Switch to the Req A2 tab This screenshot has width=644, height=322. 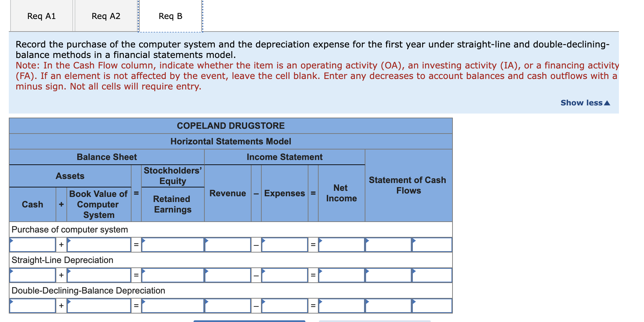(106, 16)
